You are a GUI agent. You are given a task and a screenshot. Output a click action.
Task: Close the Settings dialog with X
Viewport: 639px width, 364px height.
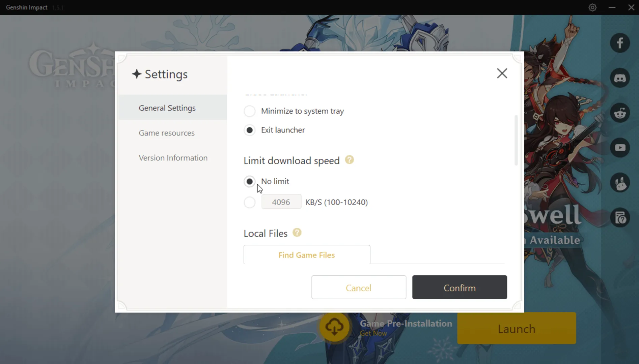(x=502, y=73)
